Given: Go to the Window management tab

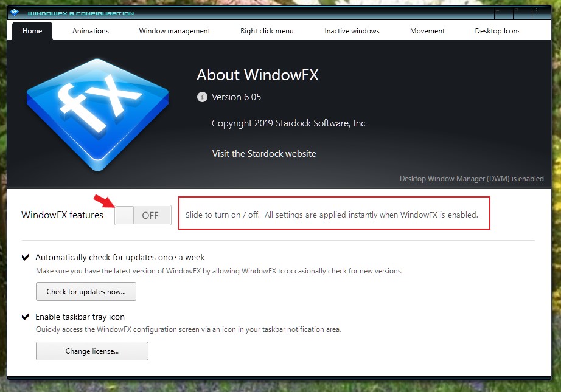Looking at the screenshot, I should pyautogui.click(x=175, y=31).
